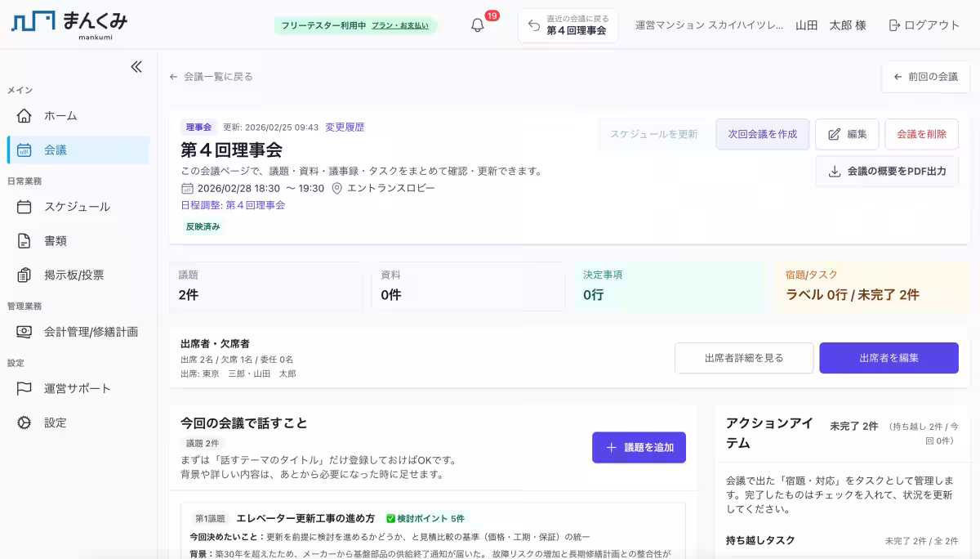Click the pencil icon on the 編集 button
980x559 pixels.
(835, 134)
